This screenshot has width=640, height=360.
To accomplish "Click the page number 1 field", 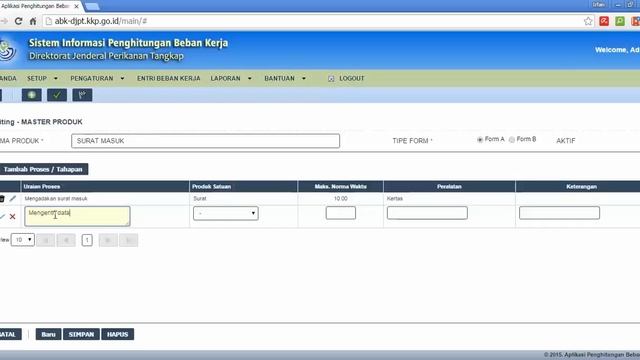I will pyautogui.click(x=87, y=240).
